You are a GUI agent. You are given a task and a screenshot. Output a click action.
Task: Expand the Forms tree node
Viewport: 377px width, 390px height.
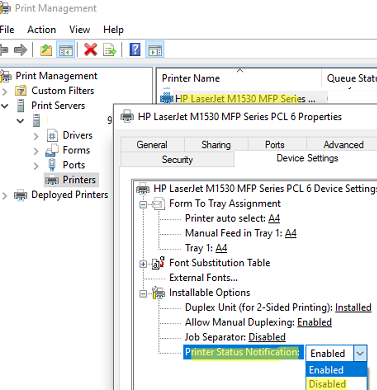click(x=36, y=151)
